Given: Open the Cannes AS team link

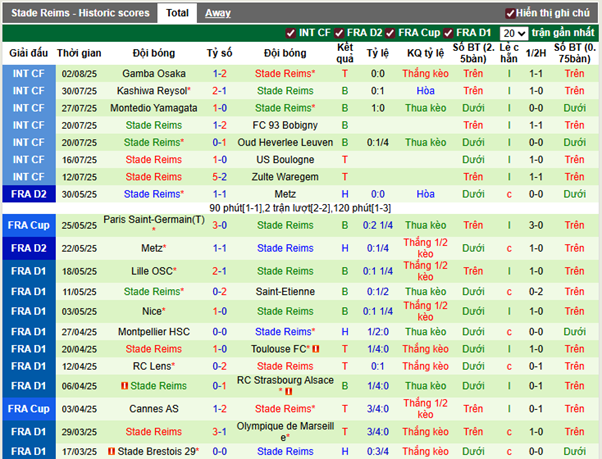Looking at the screenshot, I should (x=154, y=409).
